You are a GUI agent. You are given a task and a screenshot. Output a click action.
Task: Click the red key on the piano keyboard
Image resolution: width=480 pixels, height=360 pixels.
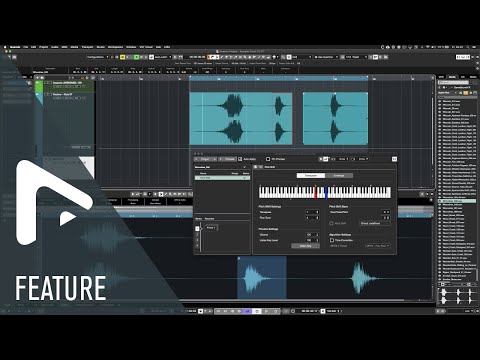tap(315, 192)
